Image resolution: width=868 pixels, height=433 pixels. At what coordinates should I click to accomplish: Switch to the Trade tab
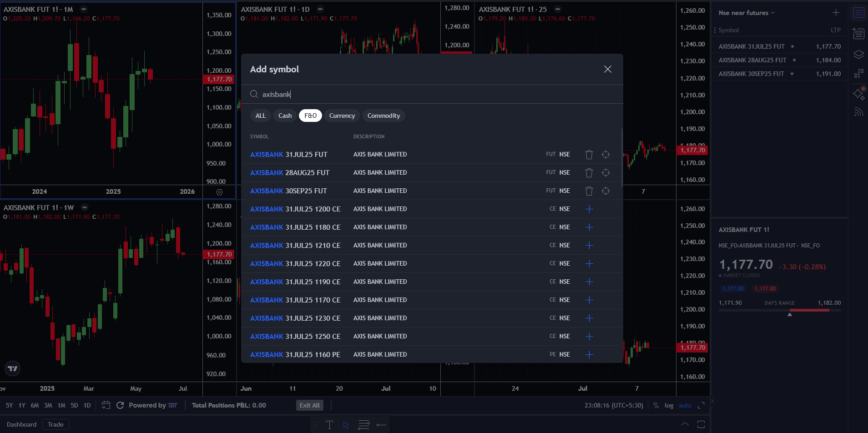tap(56, 424)
